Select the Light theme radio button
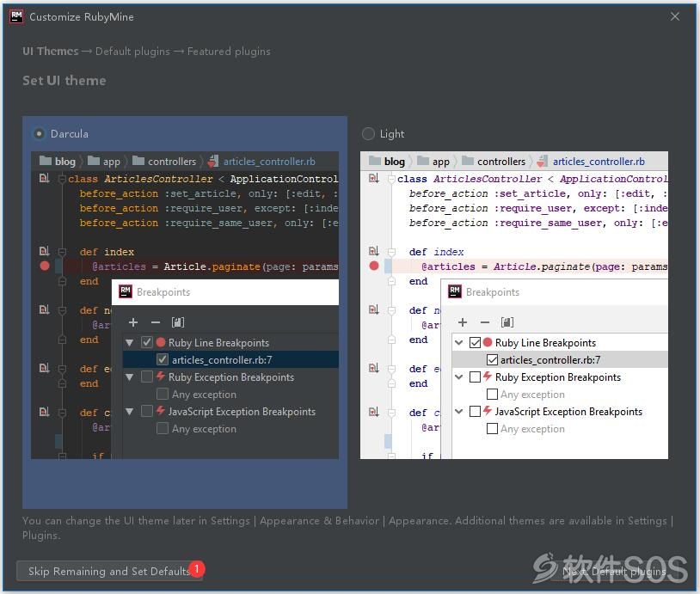 tap(368, 133)
